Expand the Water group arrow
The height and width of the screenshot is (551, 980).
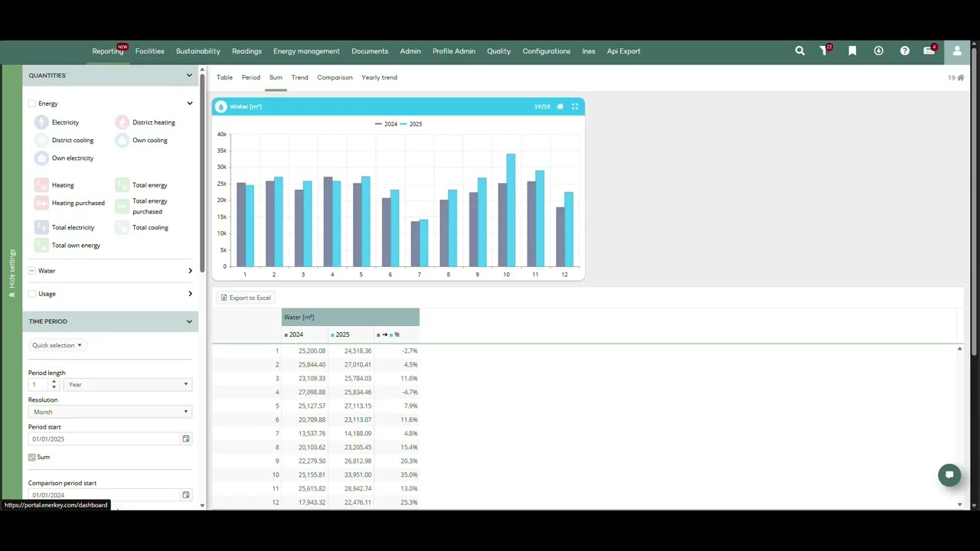[x=190, y=271]
